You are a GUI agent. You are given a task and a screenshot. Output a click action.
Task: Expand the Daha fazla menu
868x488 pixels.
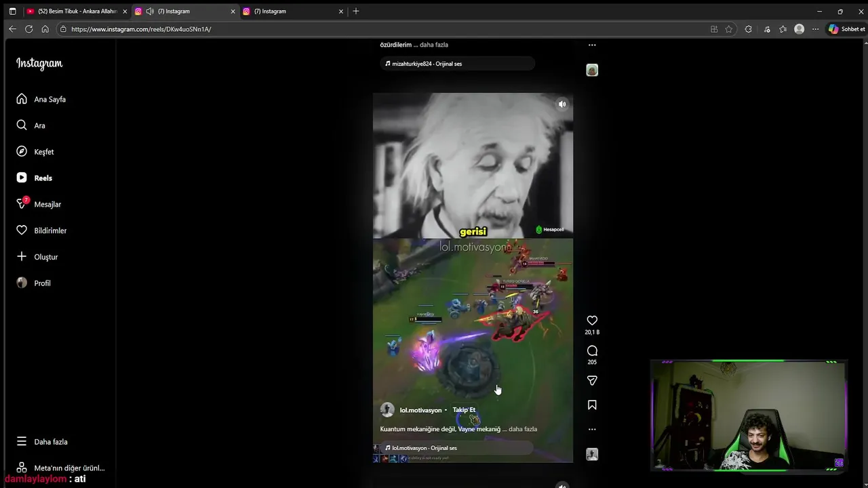[42, 441]
